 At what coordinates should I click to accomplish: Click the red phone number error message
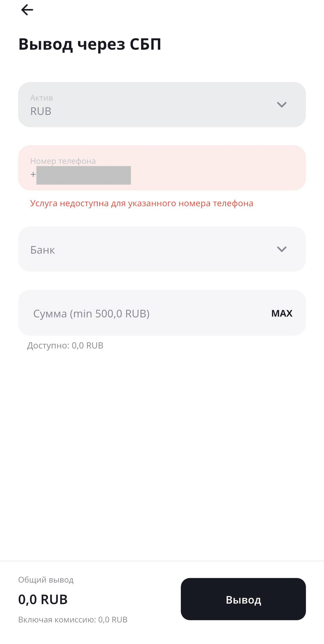(x=142, y=203)
